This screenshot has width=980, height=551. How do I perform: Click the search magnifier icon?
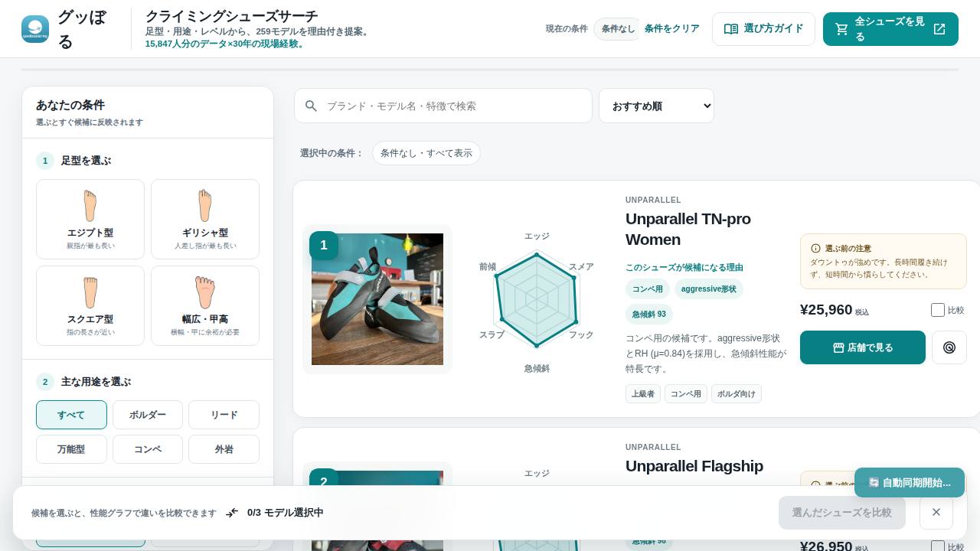point(311,106)
